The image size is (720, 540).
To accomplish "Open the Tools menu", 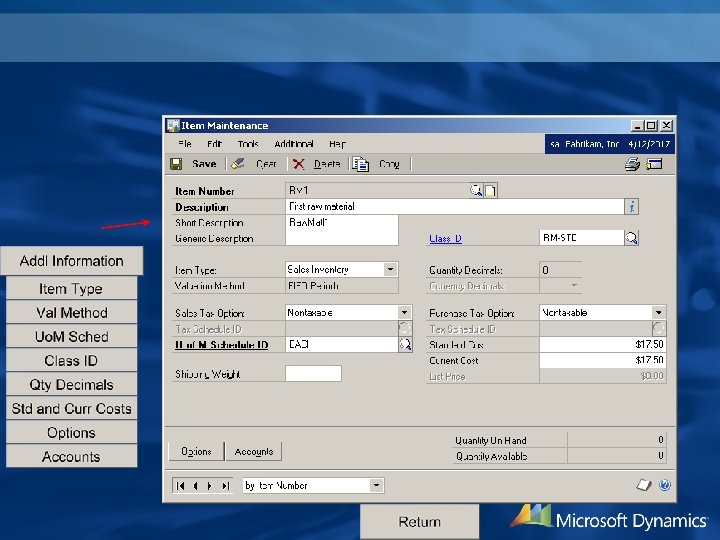I will tap(248, 144).
